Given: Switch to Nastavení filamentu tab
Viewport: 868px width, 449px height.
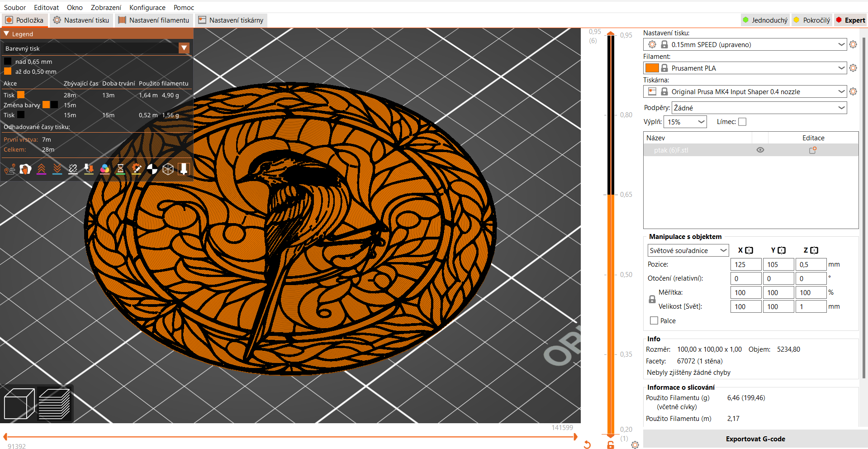Looking at the screenshot, I should tap(154, 20).
